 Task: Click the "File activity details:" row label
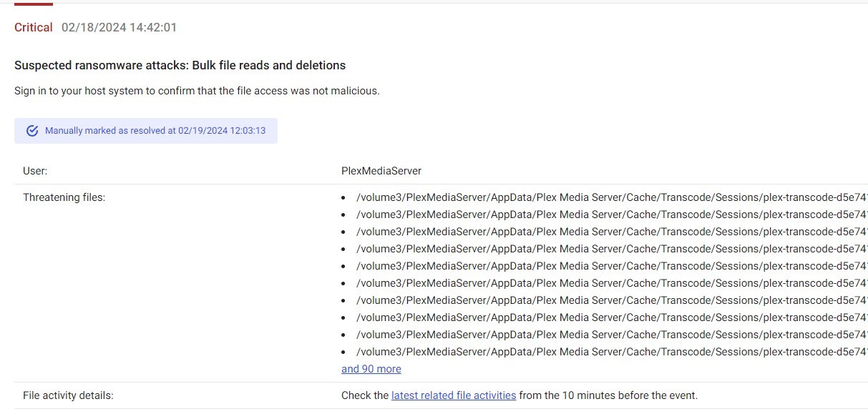tap(68, 395)
